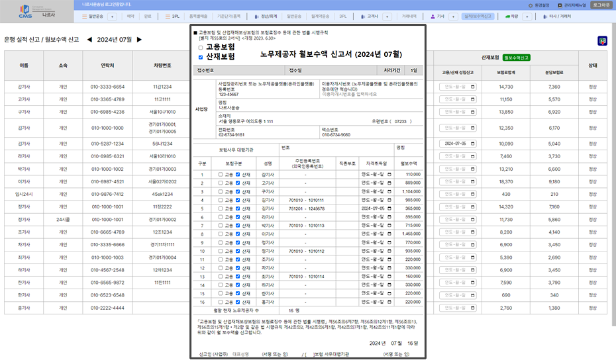Uncheck the 산재보험 checkbox in form header
616x364 pixels.
(x=201, y=58)
